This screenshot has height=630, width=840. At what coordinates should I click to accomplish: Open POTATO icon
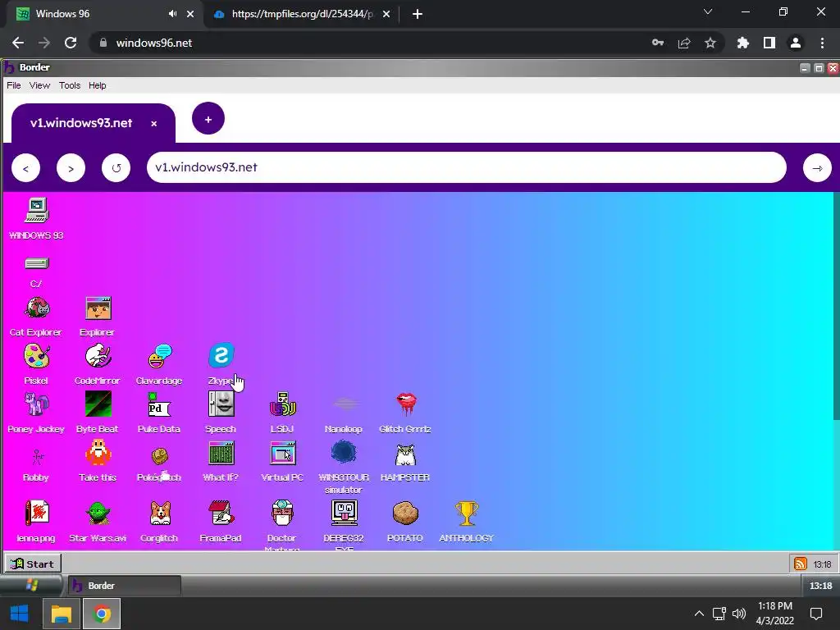point(405,514)
